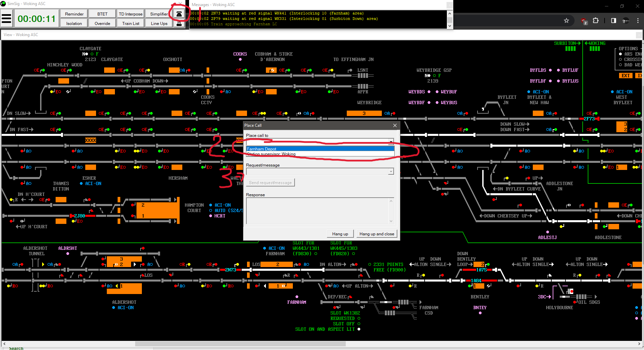
Task: Open the Chrome Extensions puzzle icon
Action: coord(596,21)
